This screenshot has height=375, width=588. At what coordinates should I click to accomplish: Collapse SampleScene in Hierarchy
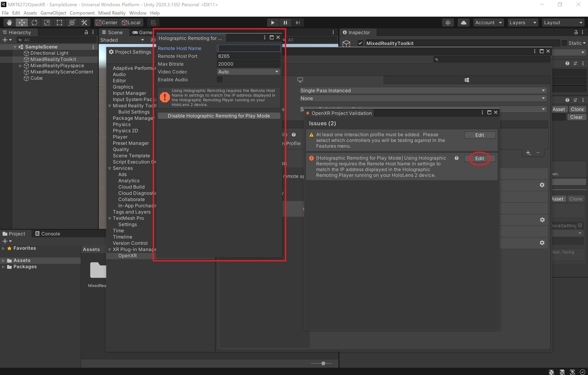(15, 47)
